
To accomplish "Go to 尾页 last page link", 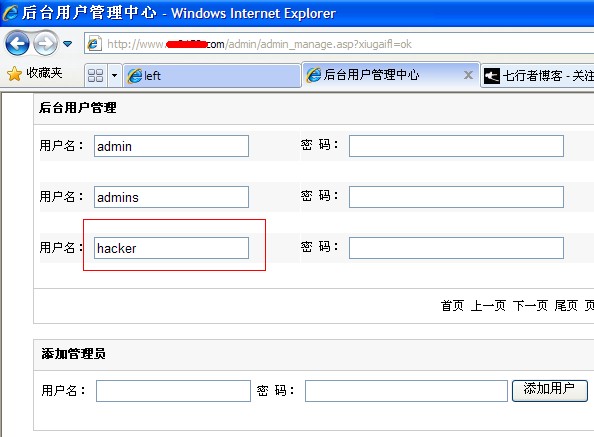I will tap(566, 305).
